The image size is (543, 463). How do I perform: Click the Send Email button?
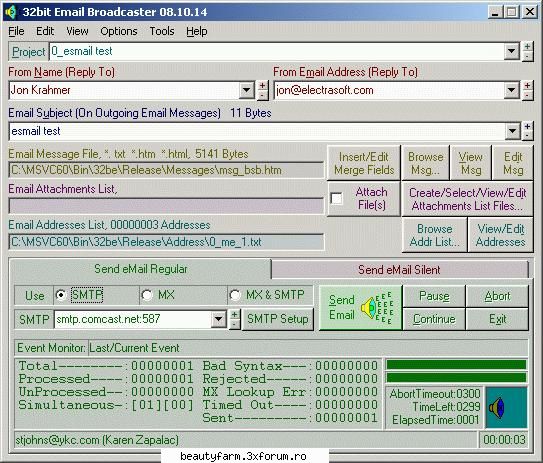coord(360,308)
